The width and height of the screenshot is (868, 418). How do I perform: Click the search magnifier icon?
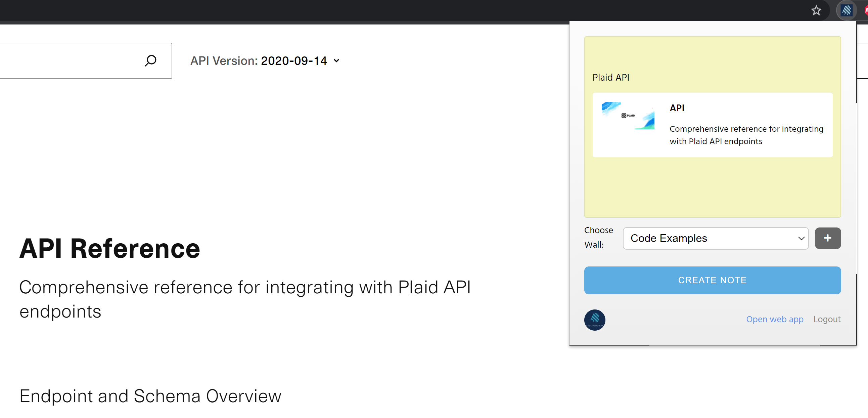[x=151, y=61]
